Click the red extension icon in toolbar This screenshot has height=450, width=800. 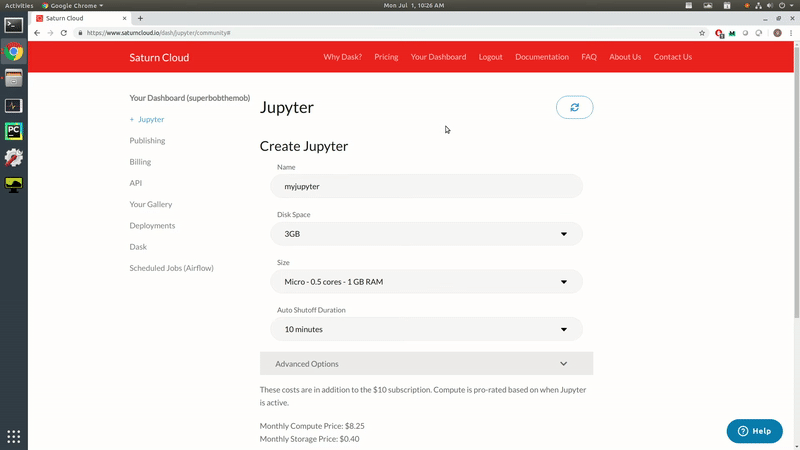coord(719,33)
